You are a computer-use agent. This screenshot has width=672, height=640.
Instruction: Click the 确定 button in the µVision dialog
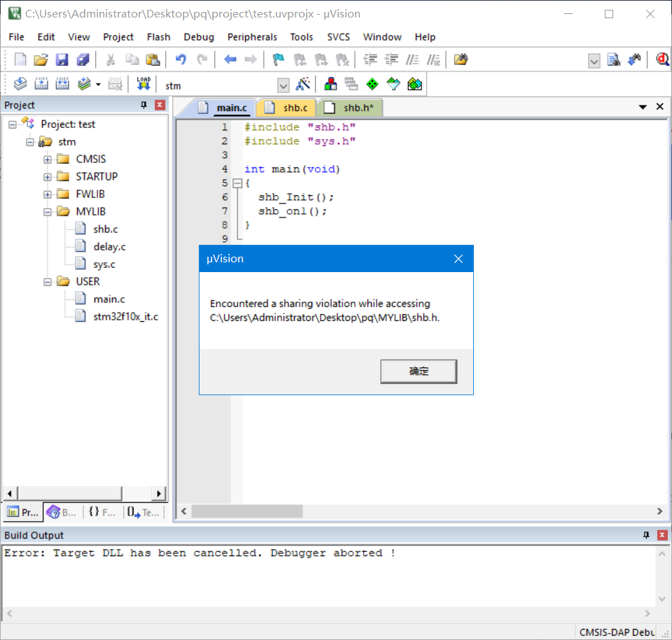click(x=419, y=371)
